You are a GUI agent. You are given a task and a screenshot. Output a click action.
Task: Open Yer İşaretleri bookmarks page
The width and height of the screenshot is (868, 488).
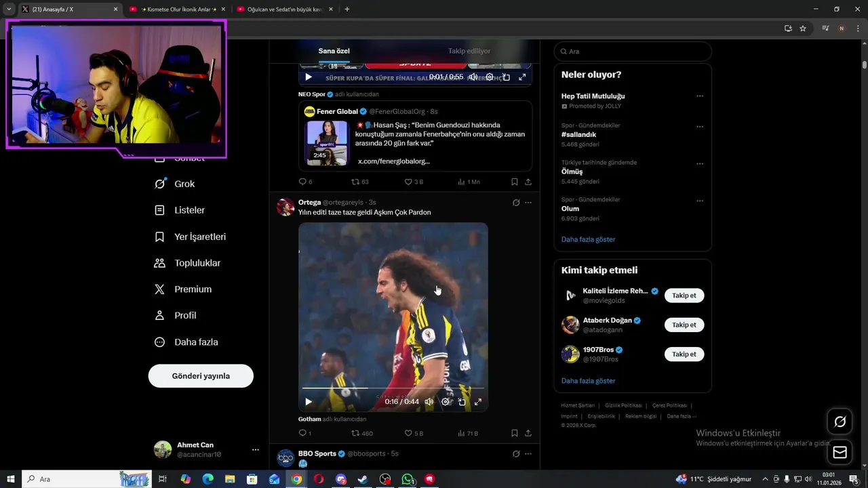[190, 237]
